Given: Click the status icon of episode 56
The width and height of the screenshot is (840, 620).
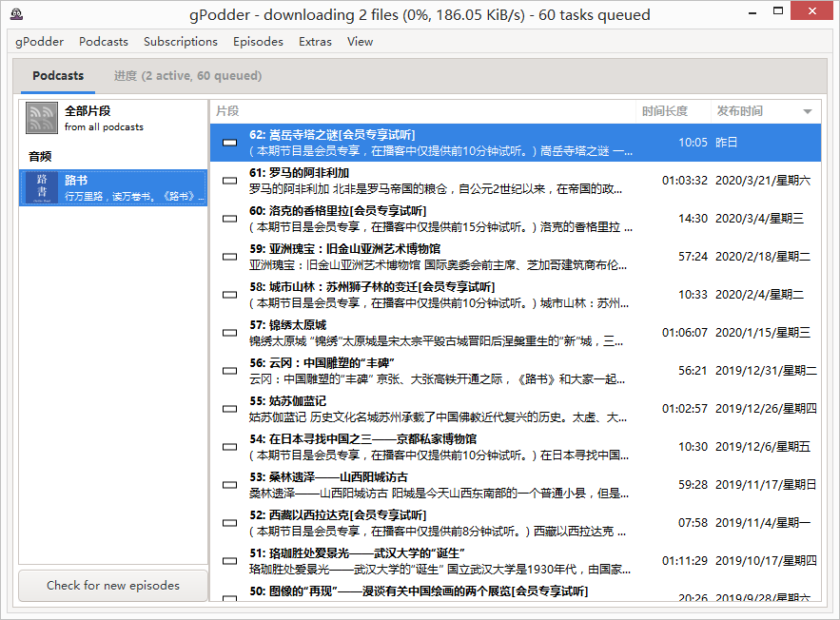Looking at the screenshot, I should point(230,371).
